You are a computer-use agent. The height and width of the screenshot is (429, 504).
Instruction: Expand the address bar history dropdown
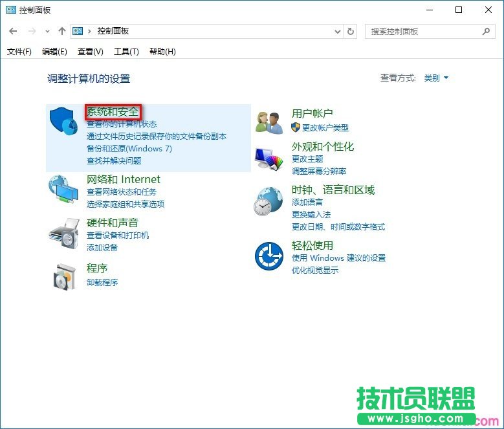point(338,31)
